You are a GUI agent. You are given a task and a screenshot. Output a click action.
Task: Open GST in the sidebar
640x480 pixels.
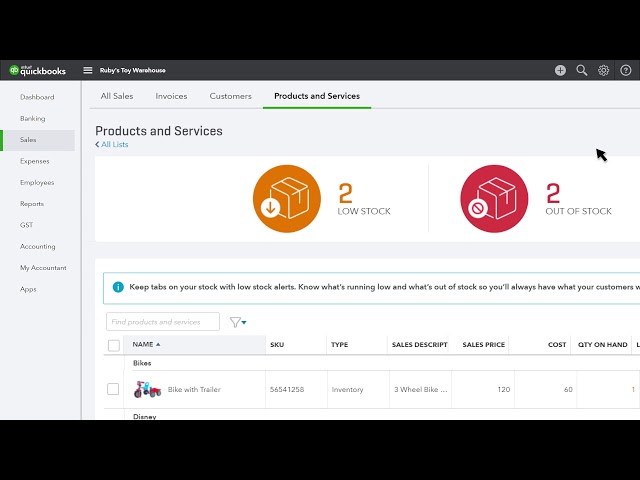[x=27, y=225]
